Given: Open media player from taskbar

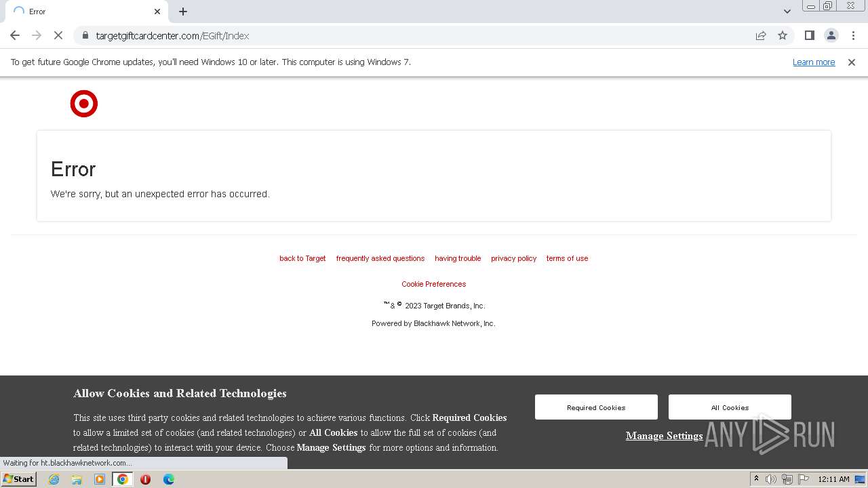Looking at the screenshot, I should point(100,479).
